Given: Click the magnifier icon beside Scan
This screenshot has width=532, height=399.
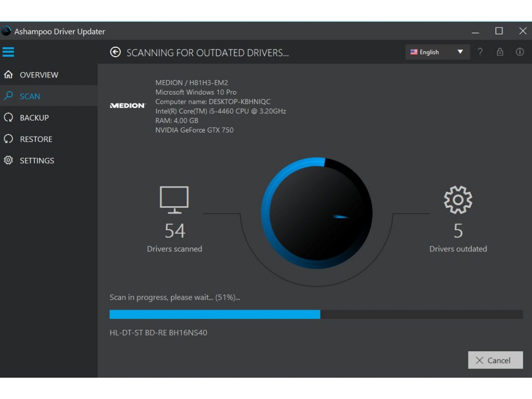Looking at the screenshot, I should (x=8, y=96).
